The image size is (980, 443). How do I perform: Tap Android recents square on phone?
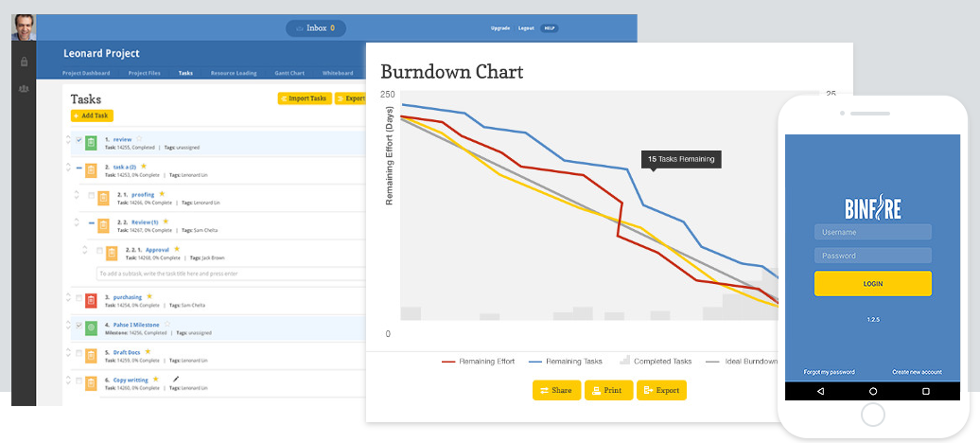[x=926, y=391]
